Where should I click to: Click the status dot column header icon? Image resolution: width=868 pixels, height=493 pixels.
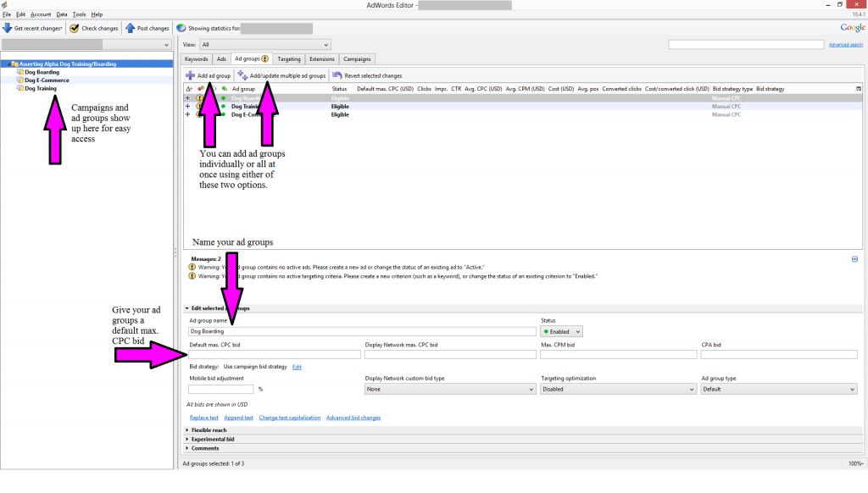pos(224,89)
